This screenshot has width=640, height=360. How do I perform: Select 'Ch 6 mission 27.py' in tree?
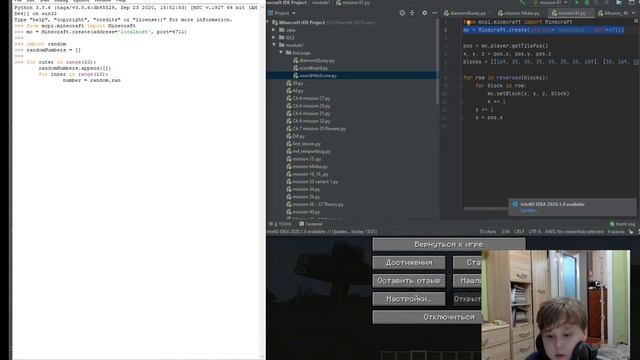tap(308, 98)
